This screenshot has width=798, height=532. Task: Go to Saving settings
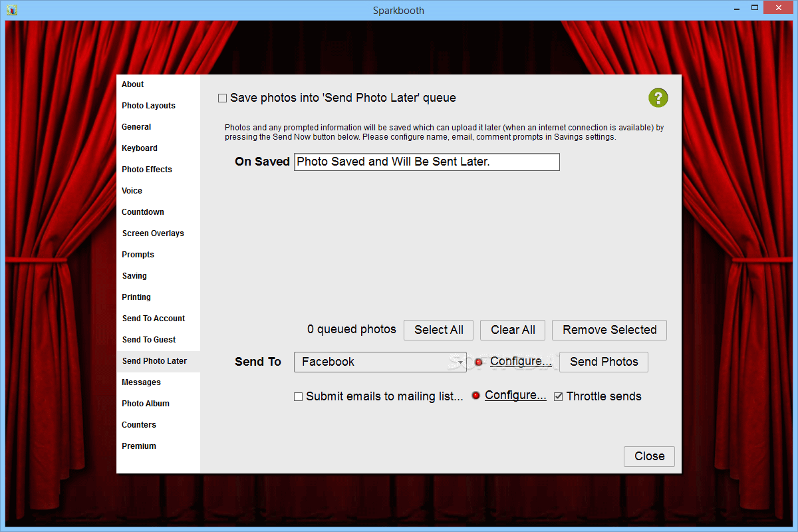tap(158, 276)
